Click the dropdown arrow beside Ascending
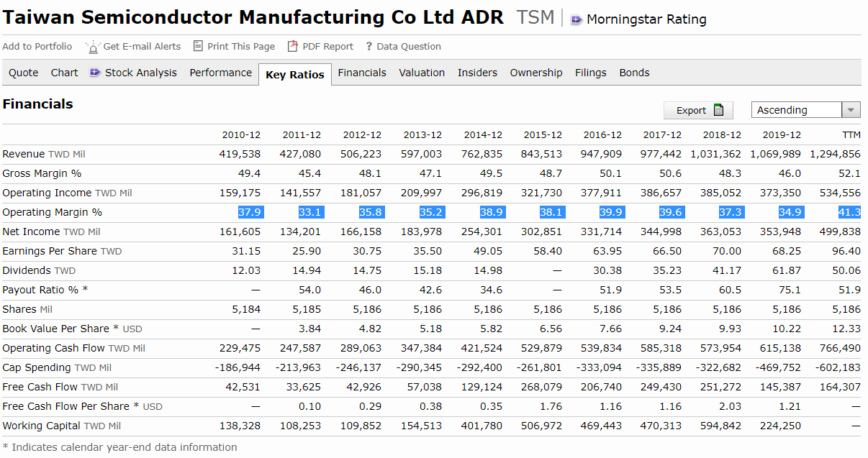 point(851,110)
